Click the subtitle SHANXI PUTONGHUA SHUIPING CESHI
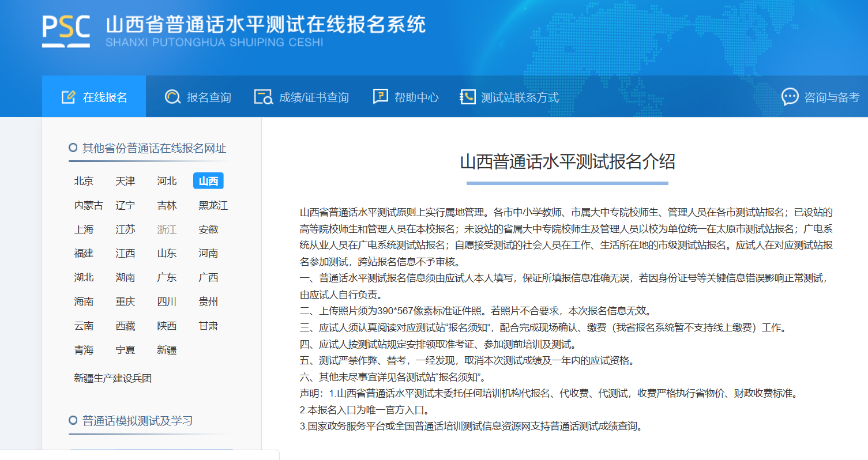The height and width of the screenshot is (460, 868). pos(215,42)
